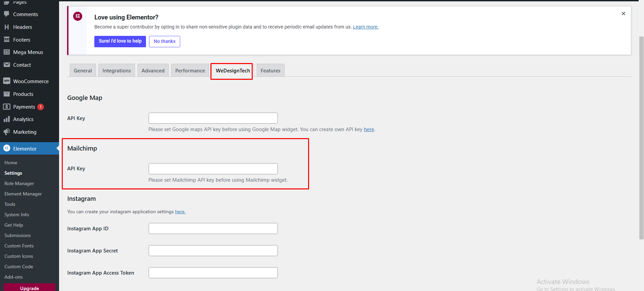Focus the Mailchimp API Key field
644x291 pixels.
[213, 169]
